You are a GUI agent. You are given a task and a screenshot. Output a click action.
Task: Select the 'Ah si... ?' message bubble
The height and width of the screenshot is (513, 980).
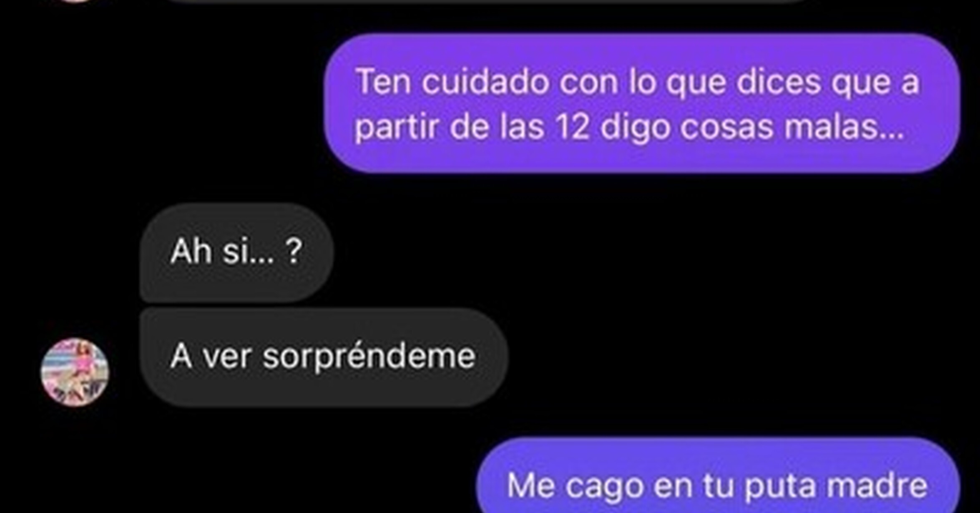coord(236,253)
